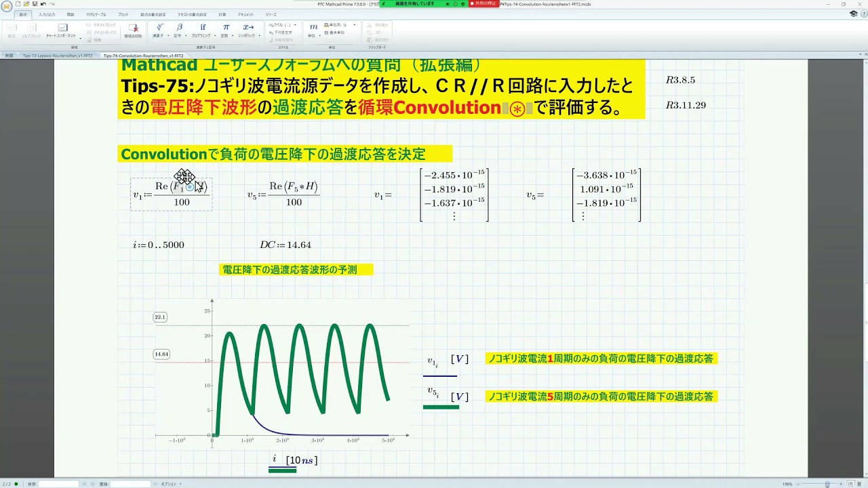Switch to the 計算 ribbon tab
Viewport: 868px width, 488px height.
222,14
